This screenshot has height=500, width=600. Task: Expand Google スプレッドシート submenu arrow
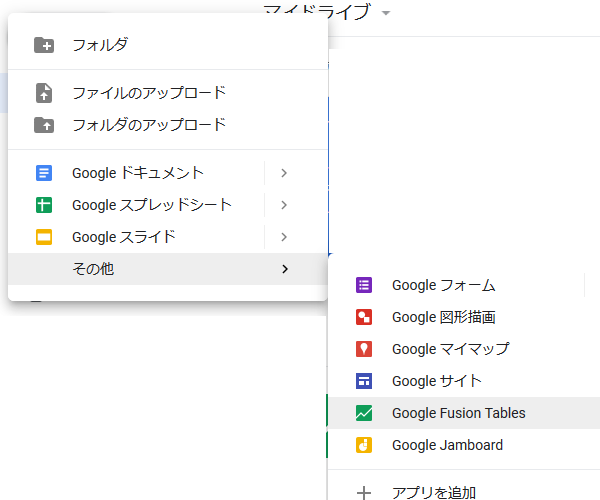284,205
